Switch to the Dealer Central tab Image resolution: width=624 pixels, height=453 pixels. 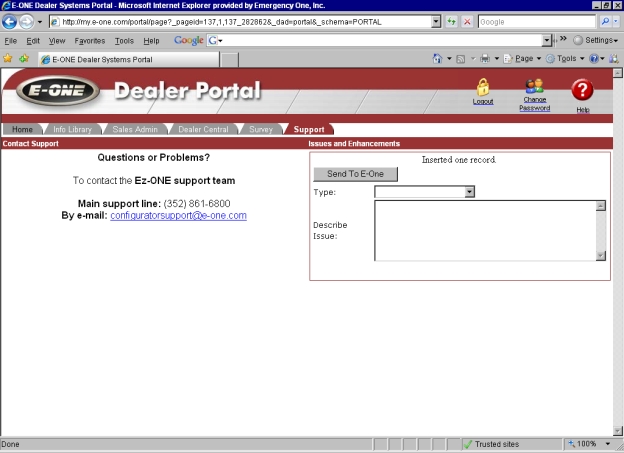pyautogui.click(x=203, y=129)
